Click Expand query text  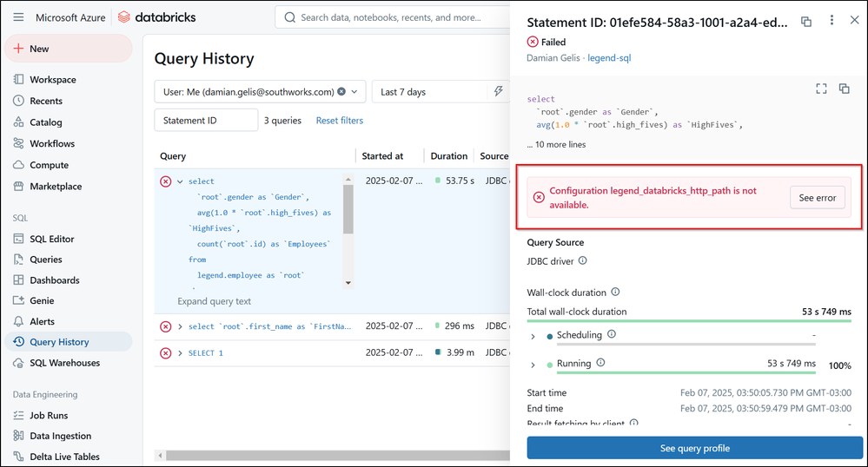tap(215, 301)
